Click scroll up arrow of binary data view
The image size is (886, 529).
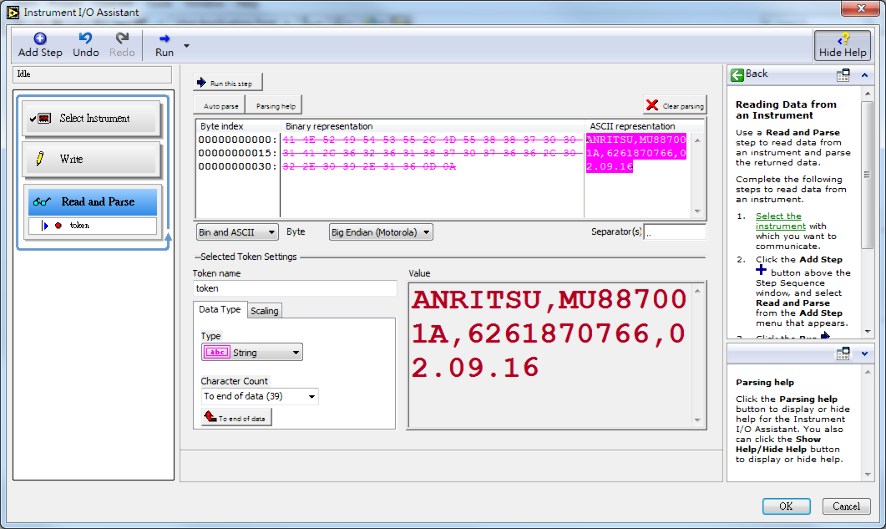coord(698,140)
